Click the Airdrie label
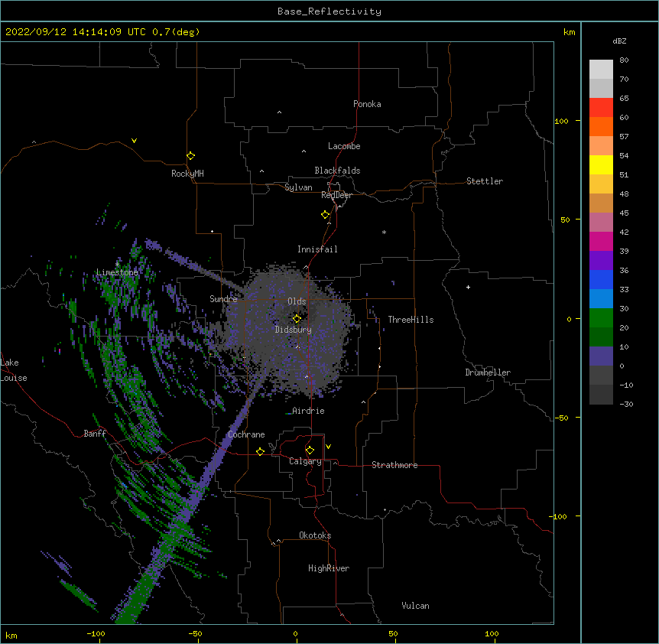Image resolution: width=659 pixels, height=644 pixels. tap(308, 411)
